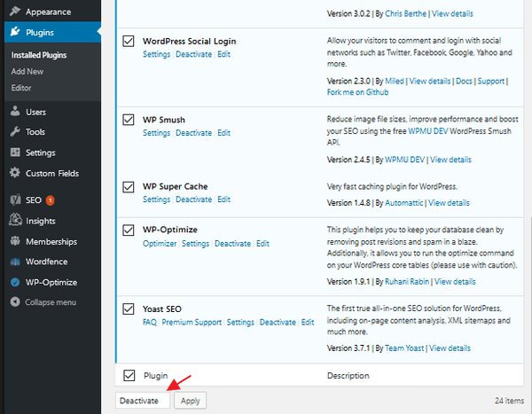Click the Memberships sidebar icon

(15, 241)
